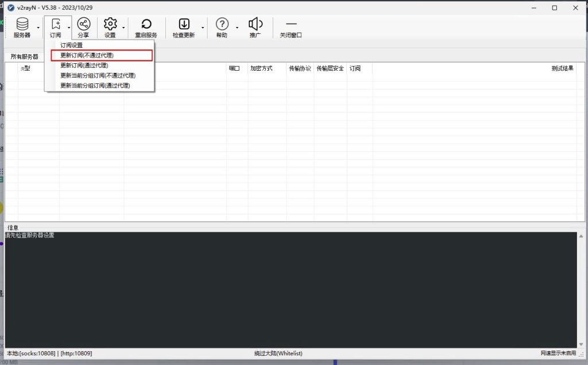The height and width of the screenshot is (365, 588).
Task: Maximize the v2rayN window
Action: pos(555,8)
